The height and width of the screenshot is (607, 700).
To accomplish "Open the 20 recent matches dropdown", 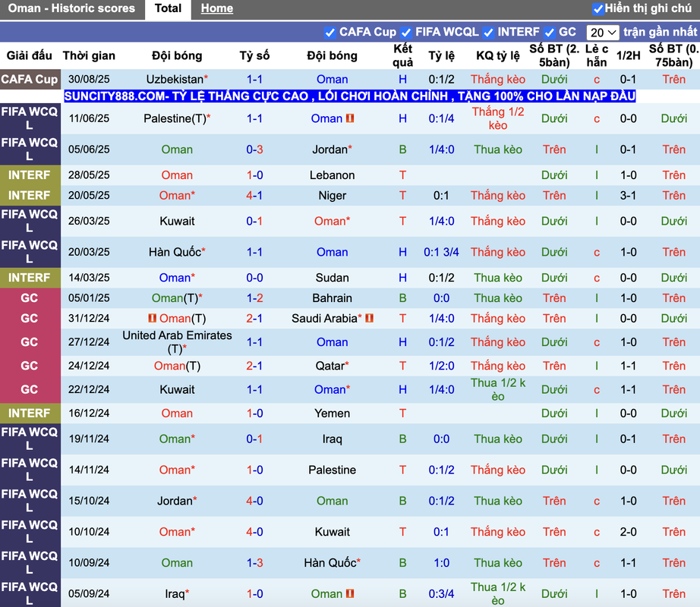I will 602,33.
